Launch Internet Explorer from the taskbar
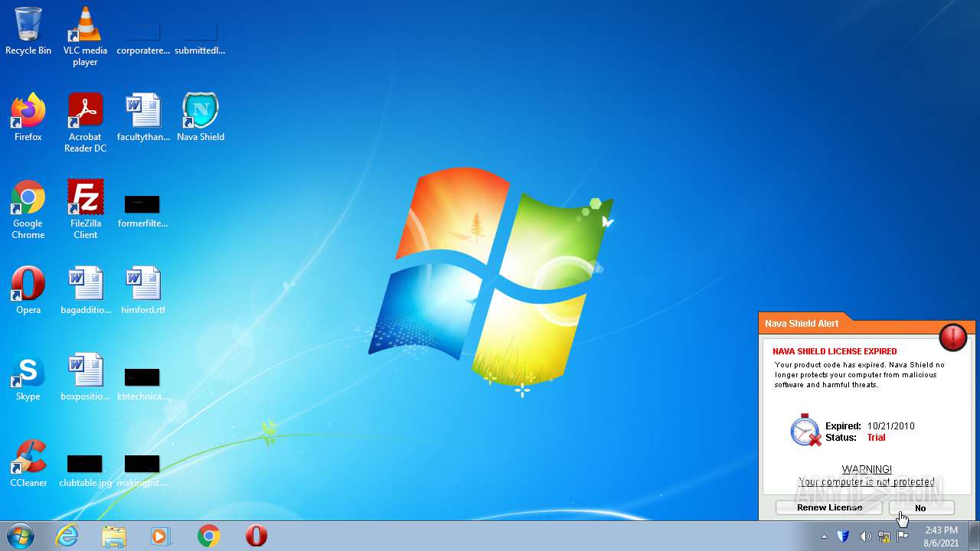This screenshot has height=551, width=980. 67,536
